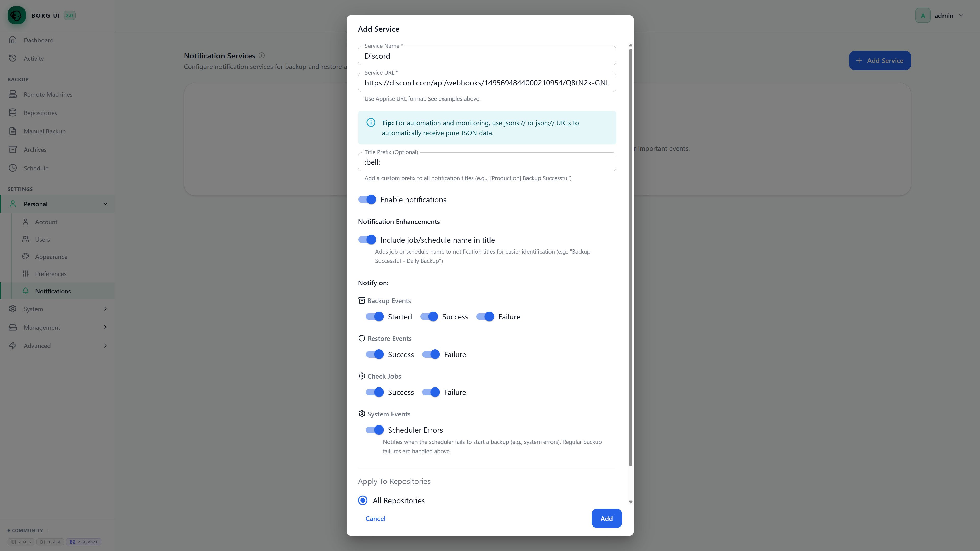Open the Appearance settings page
Screen dimensions: 980x551
click(51, 257)
